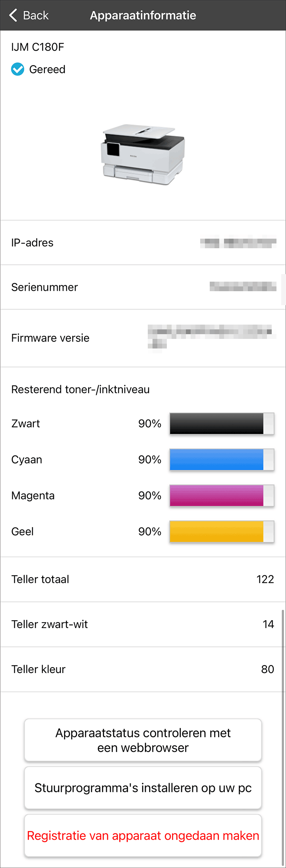Click the Firmware versie row

pos(143,338)
